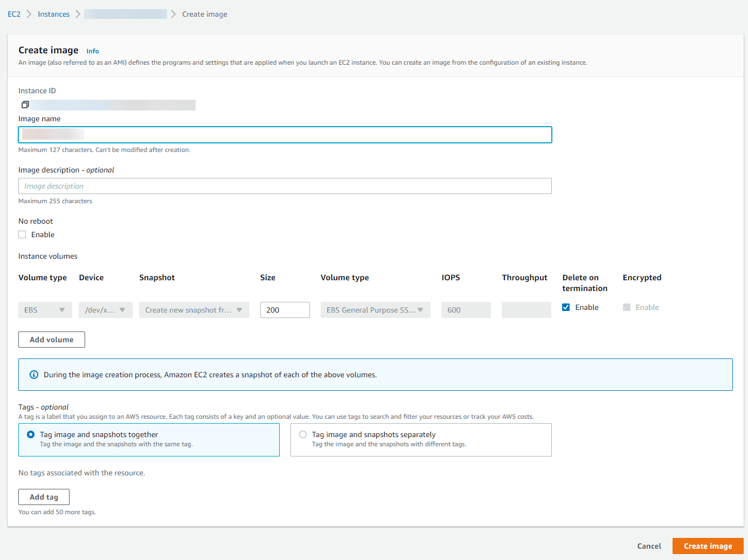Open the Create new snapshot dropdown

coord(194,310)
